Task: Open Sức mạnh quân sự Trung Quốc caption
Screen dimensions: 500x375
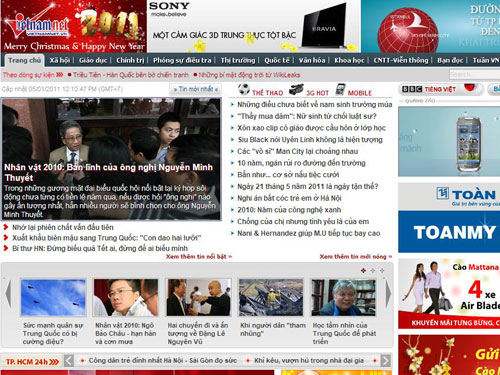Action: [x=53, y=333]
